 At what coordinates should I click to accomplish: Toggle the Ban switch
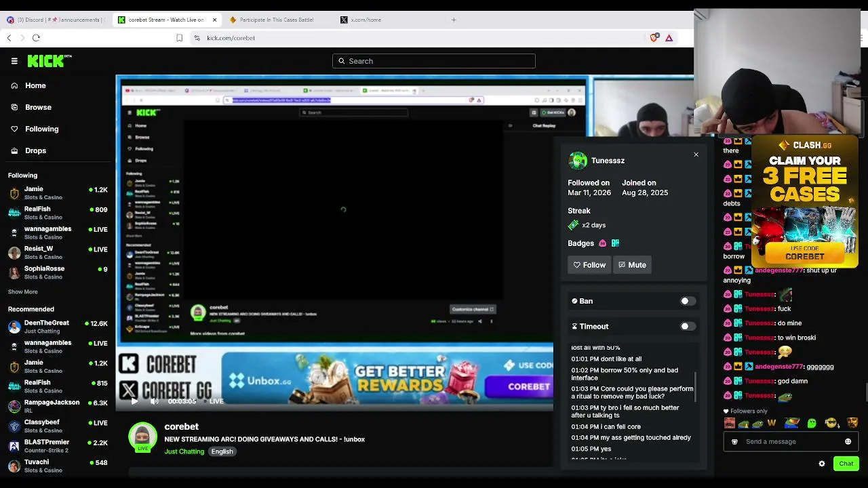[x=688, y=301]
